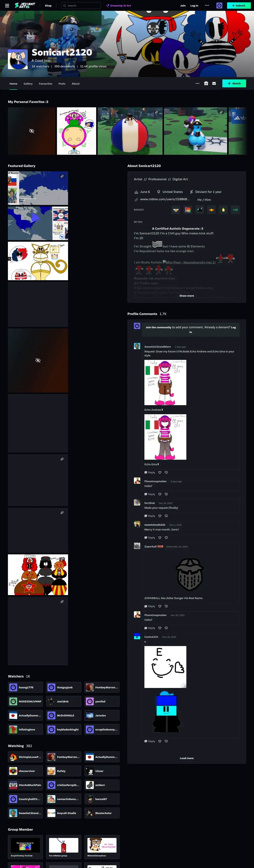This screenshot has height=868, width=254.
Task: Open profile more options ellipsis
Action: (x=197, y=84)
